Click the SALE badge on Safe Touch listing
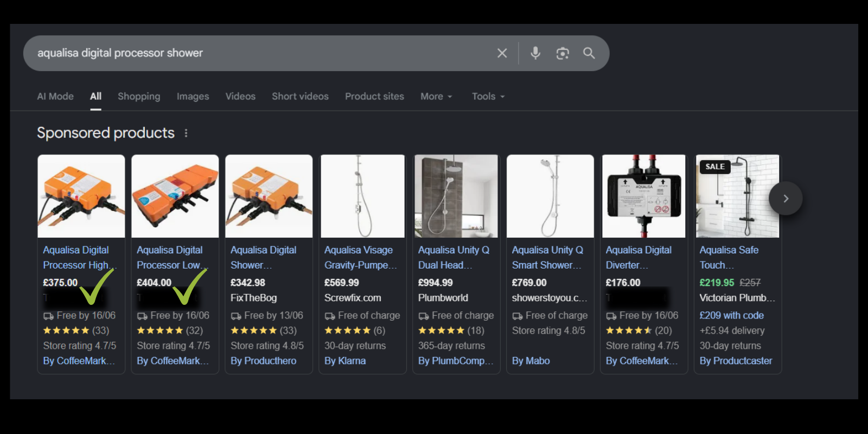The width and height of the screenshot is (868, 434). [715, 167]
